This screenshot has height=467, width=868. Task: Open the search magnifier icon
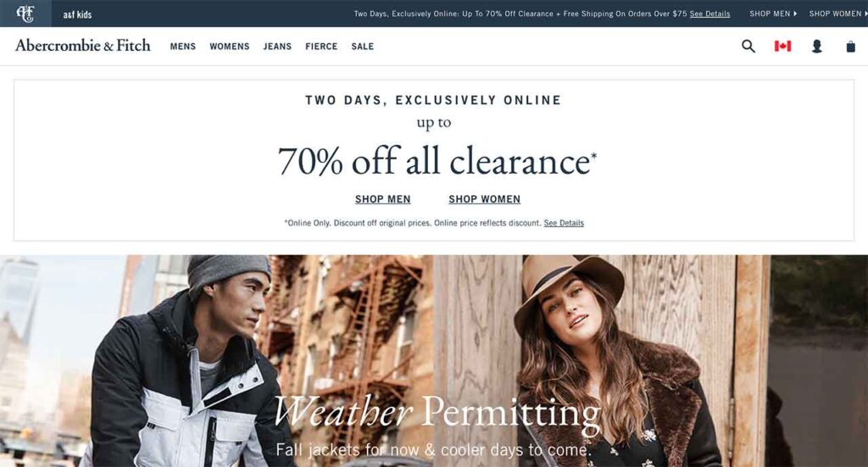click(x=748, y=47)
